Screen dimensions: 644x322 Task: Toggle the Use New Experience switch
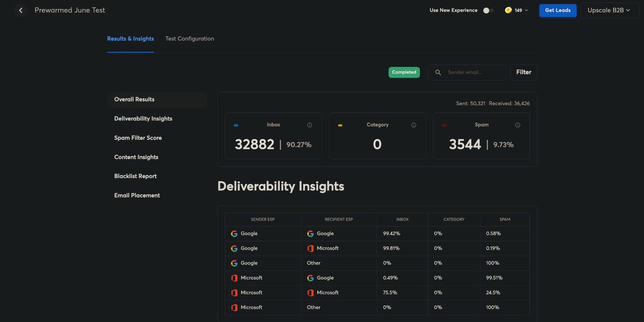pyautogui.click(x=488, y=10)
